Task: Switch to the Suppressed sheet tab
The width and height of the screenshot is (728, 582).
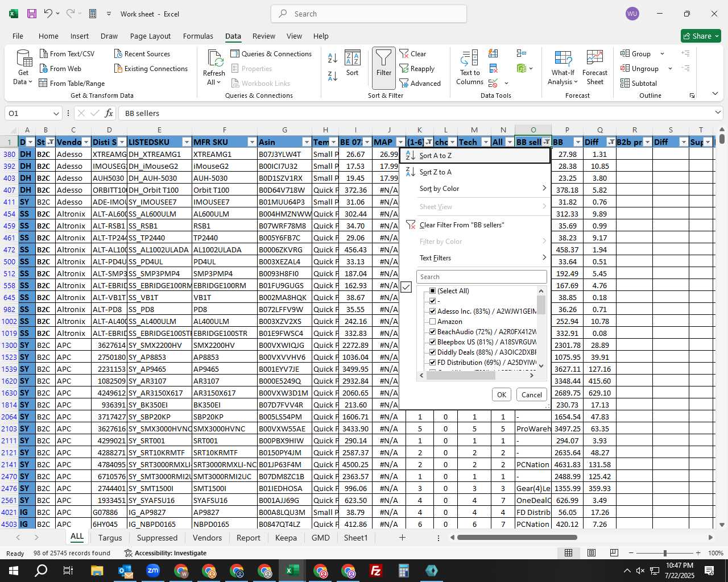Action: (x=157, y=538)
